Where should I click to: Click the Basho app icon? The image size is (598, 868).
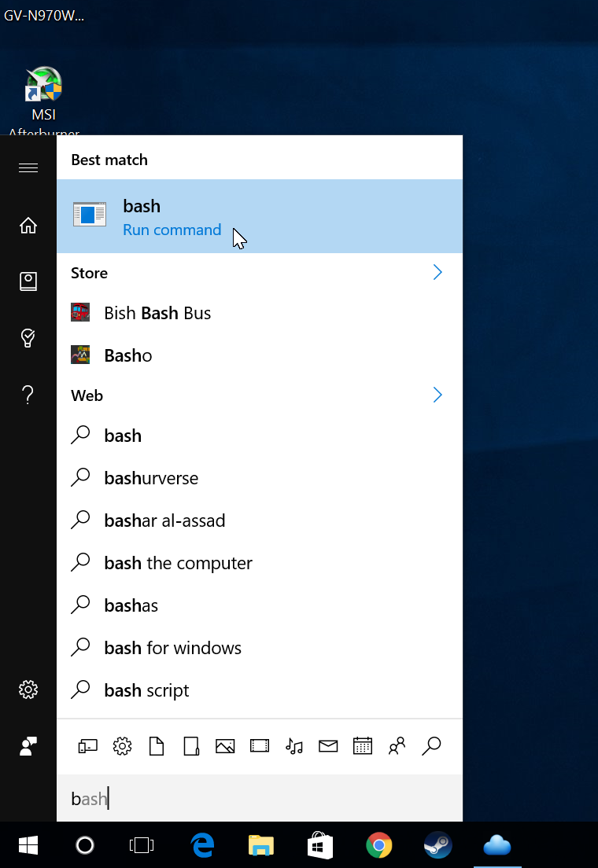click(x=80, y=355)
